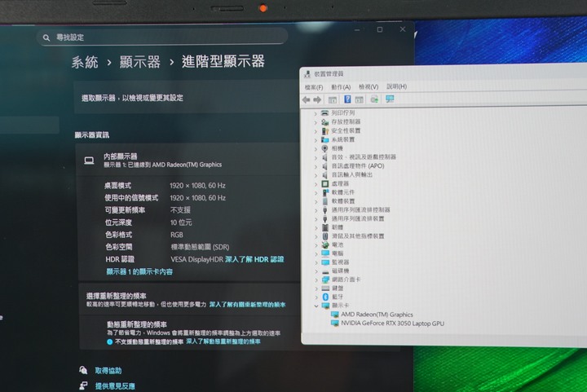Click the monitor scan-hardware toolbar icon
This screenshot has width=587, height=392.
click(390, 99)
